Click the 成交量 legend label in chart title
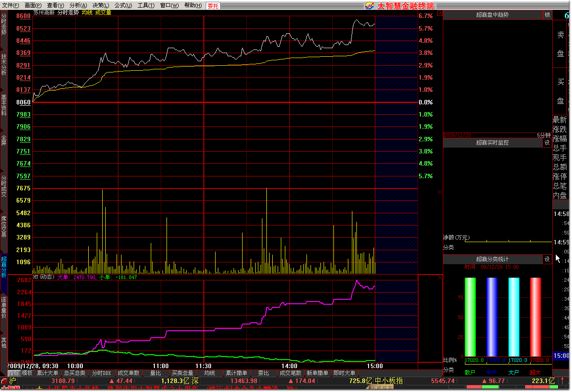Screen dimensions: 572x392 point(103,13)
